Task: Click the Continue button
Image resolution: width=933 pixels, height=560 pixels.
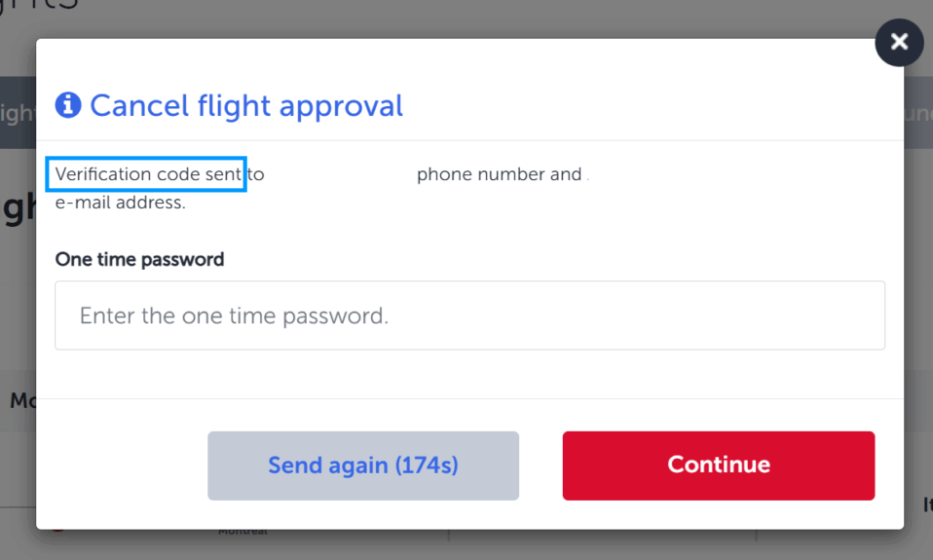Action: (718, 466)
